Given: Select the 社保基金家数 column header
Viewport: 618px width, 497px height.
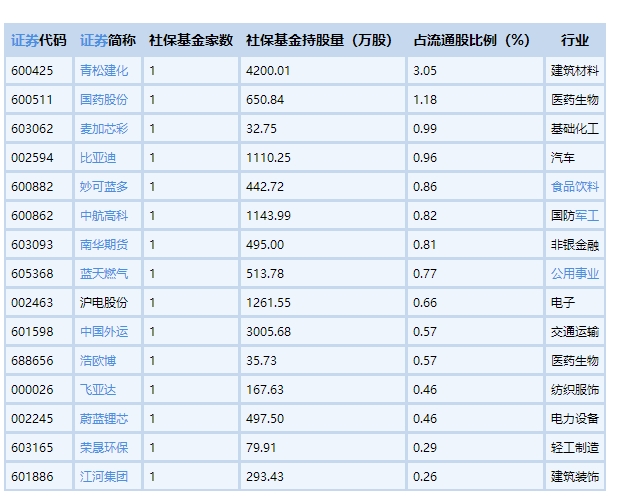Looking at the screenshot, I should (191, 40).
